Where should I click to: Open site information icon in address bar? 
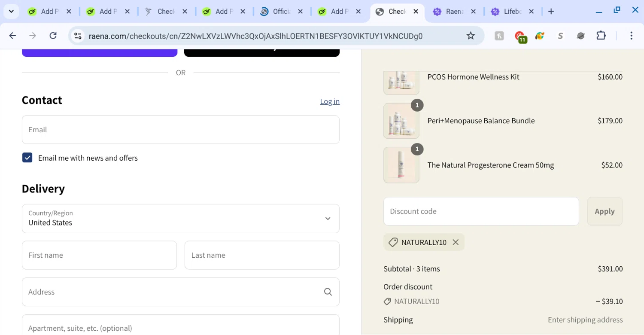click(x=78, y=36)
